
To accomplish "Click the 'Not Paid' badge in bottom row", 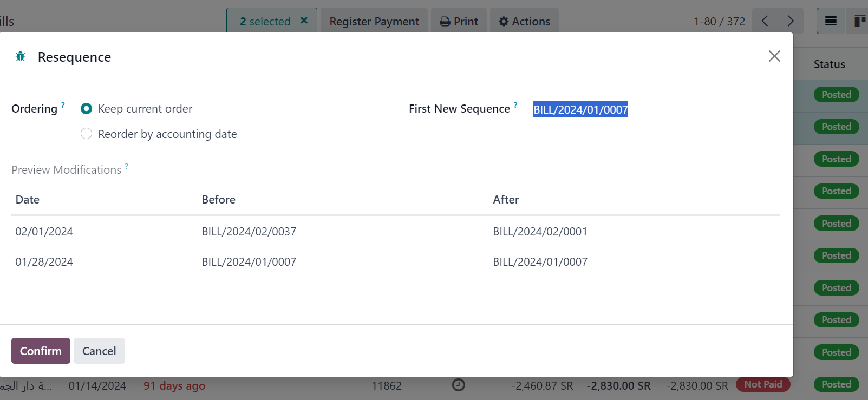I will (x=763, y=384).
